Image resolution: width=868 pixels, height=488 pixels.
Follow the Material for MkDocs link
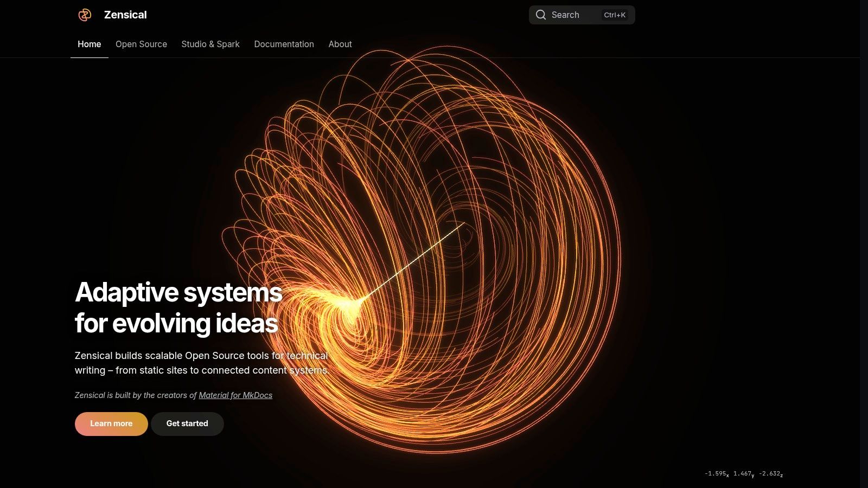pos(235,395)
